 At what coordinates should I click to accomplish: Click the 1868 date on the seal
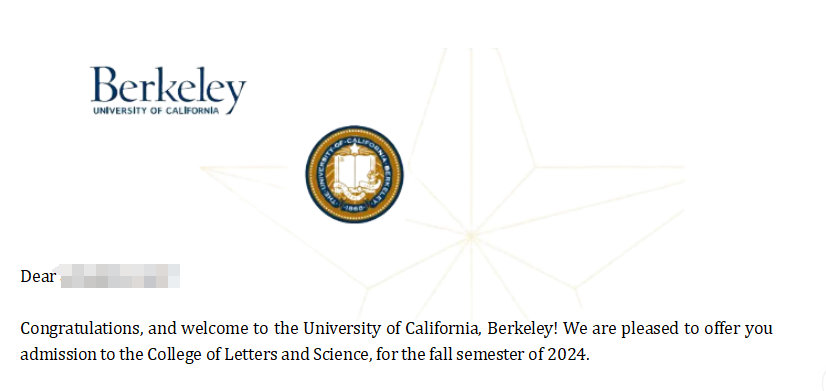click(x=355, y=207)
